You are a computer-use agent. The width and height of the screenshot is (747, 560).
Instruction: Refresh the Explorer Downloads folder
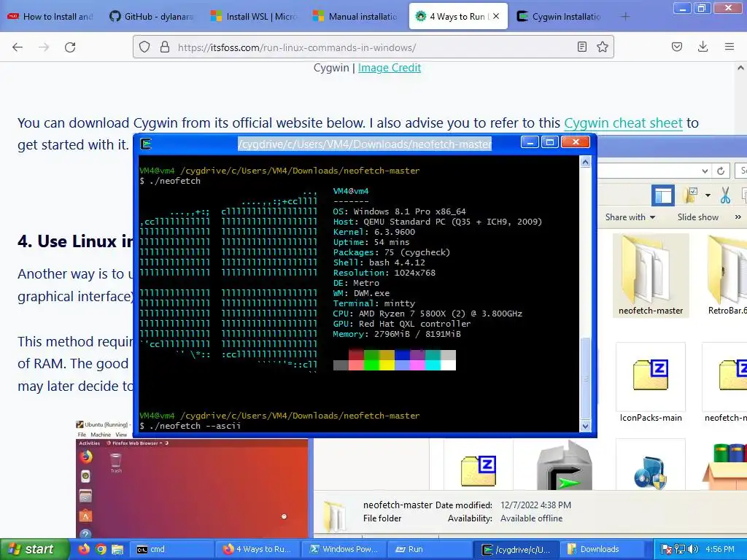point(720,171)
